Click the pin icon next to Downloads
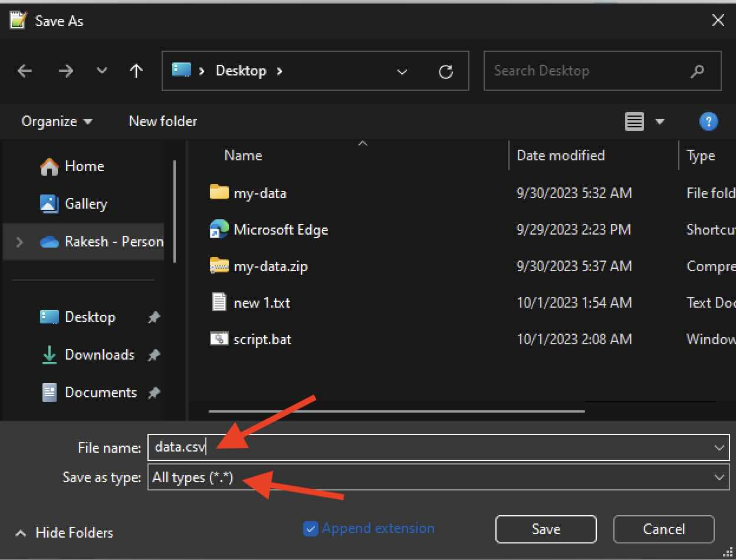Screen dimensions: 736x560 coord(154,355)
